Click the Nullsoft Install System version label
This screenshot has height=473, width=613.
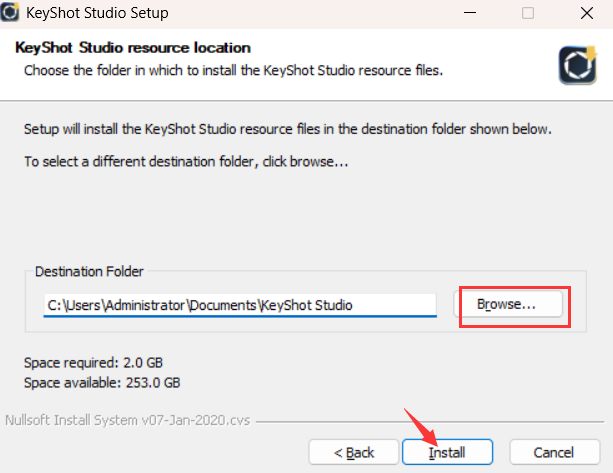(129, 419)
